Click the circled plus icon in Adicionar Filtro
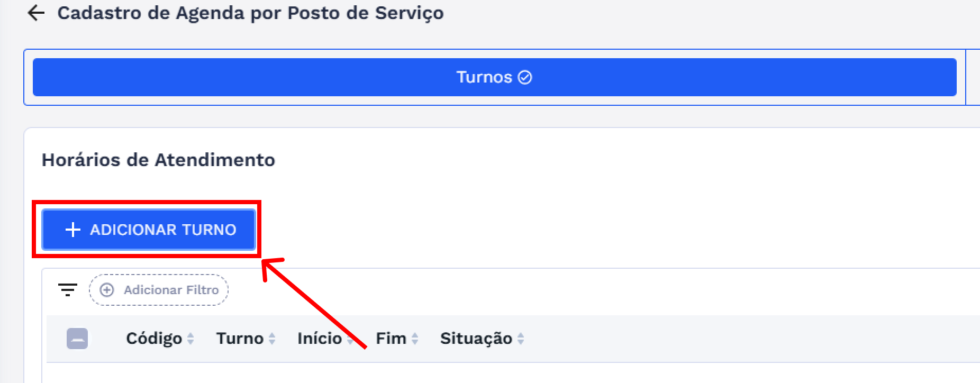The width and height of the screenshot is (980, 383). tap(107, 290)
